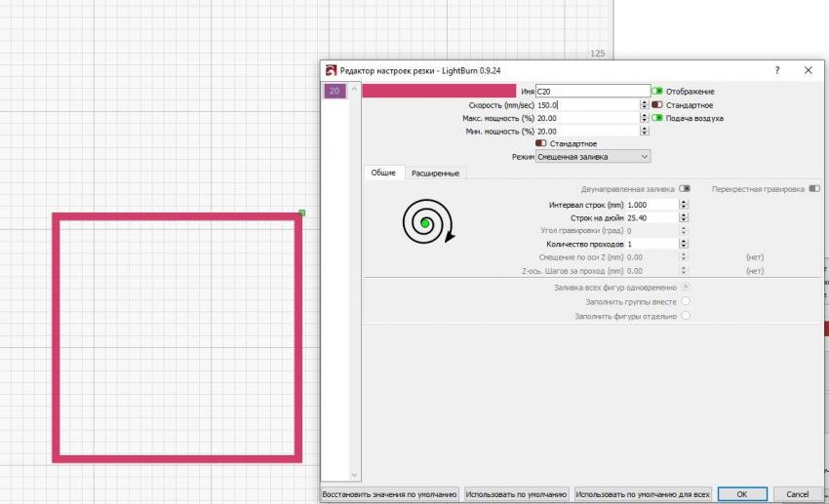Click the LightBurn logo in title bar
The height and width of the screenshot is (504, 829).
click(x=330, y=71)
